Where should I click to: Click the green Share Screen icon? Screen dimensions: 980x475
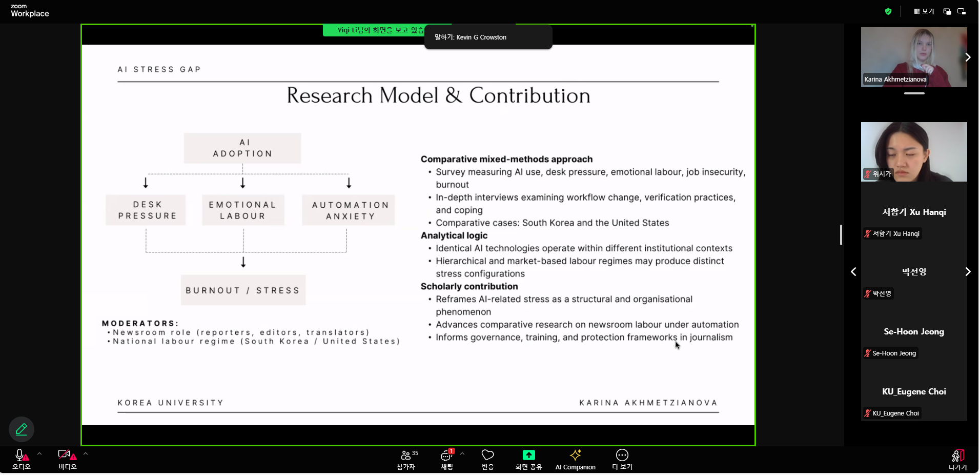(528, 455)
